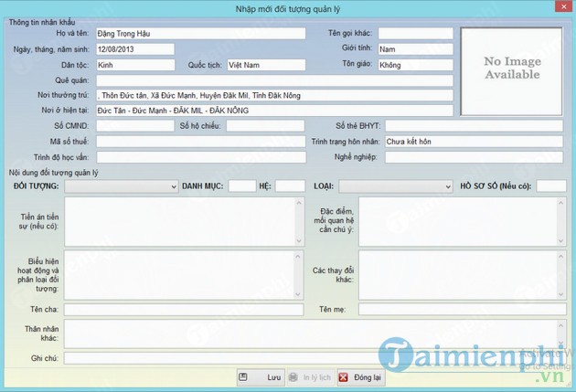Click down arrow of Đặc điểm scrollbar
This screenshot has width=576, height=392.
pos(560,241)
